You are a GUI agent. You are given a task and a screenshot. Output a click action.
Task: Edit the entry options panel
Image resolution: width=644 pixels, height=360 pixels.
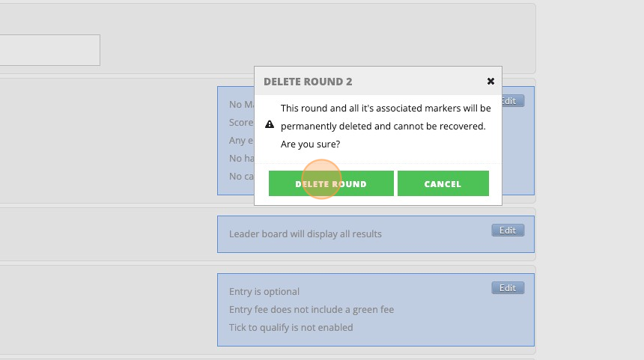508,288
